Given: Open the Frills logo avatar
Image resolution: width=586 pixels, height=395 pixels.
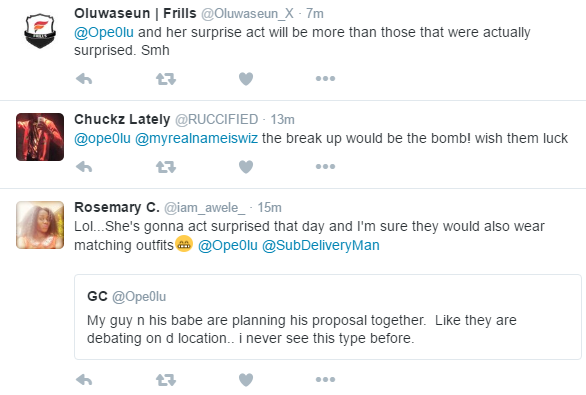Looking at the screenshot, I should (40, 31).
